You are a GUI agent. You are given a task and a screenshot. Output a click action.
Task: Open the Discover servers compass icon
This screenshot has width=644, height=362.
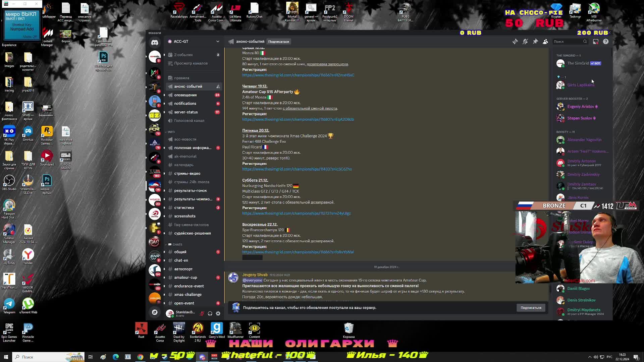(155, 312)
